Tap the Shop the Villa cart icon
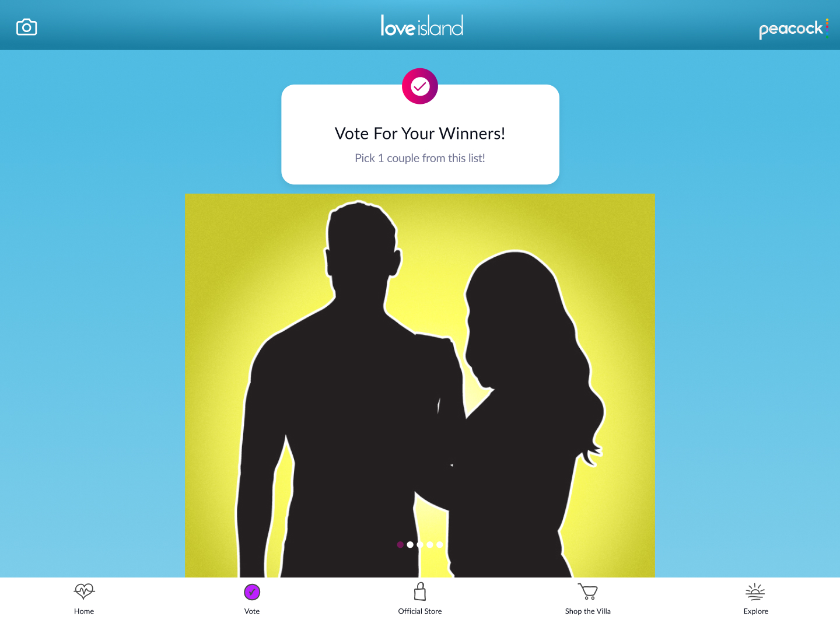Screen dimensions: 840x630 click(588, 591)
